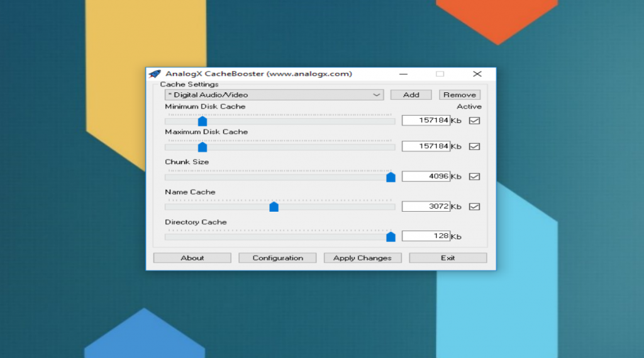644x358 pixels.
Task: Open the About dialog
Action: [x=192, y=258]
